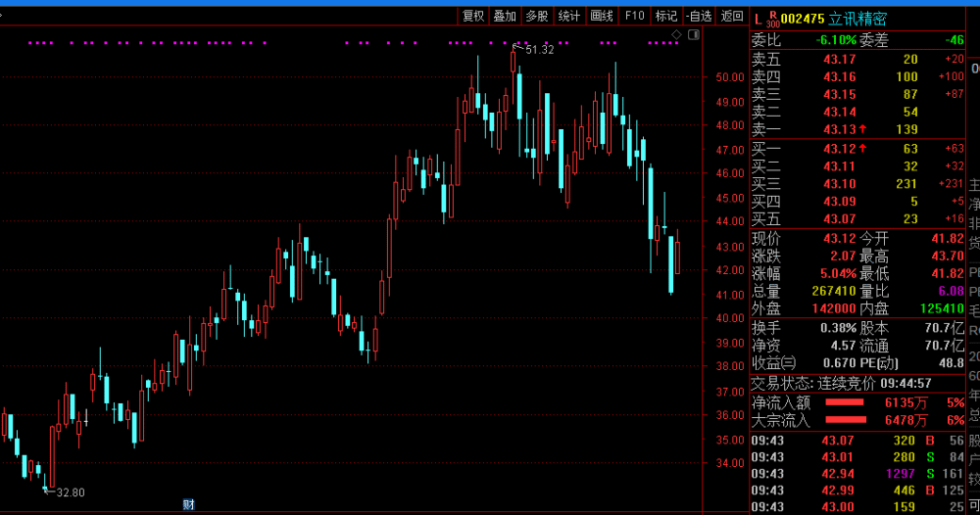Switch to 多股 multi-stock view

537,17
